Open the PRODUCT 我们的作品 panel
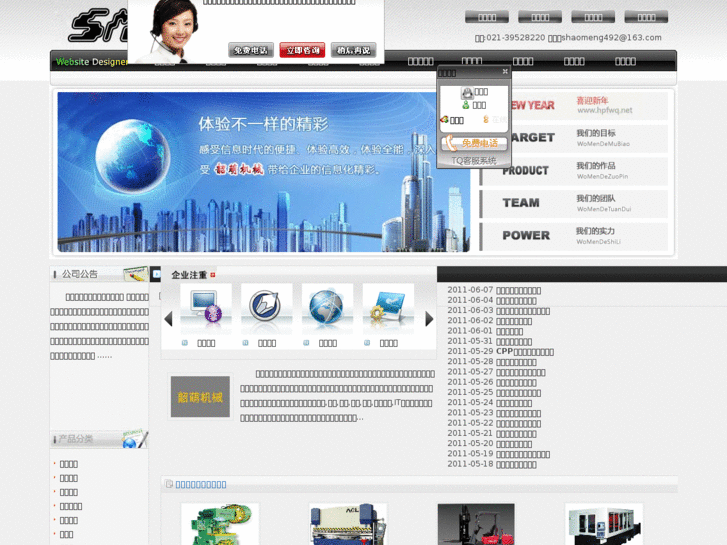 [575, 171]
